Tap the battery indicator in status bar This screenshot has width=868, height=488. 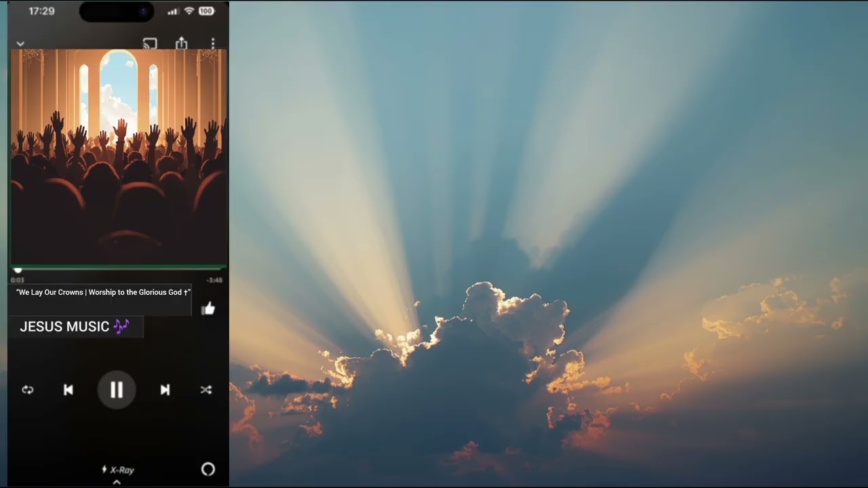coord(206,11)
